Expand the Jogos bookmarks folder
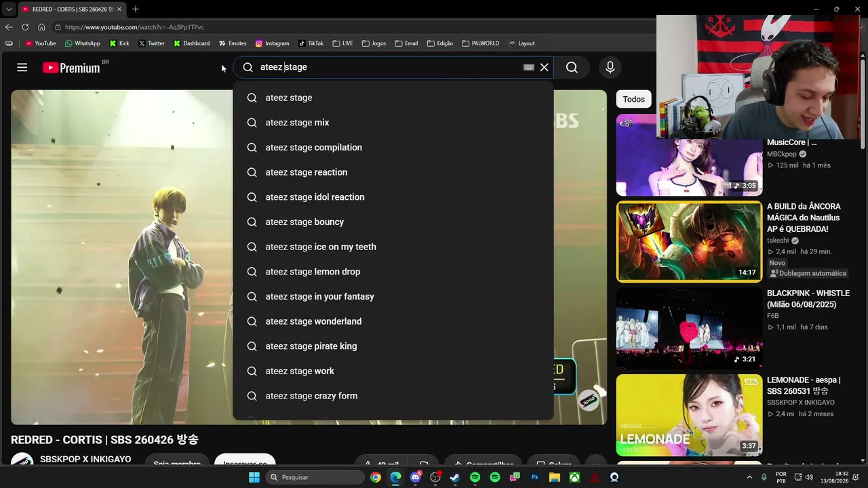This screenshot has width=868, height=488. [x=374, y=43]
